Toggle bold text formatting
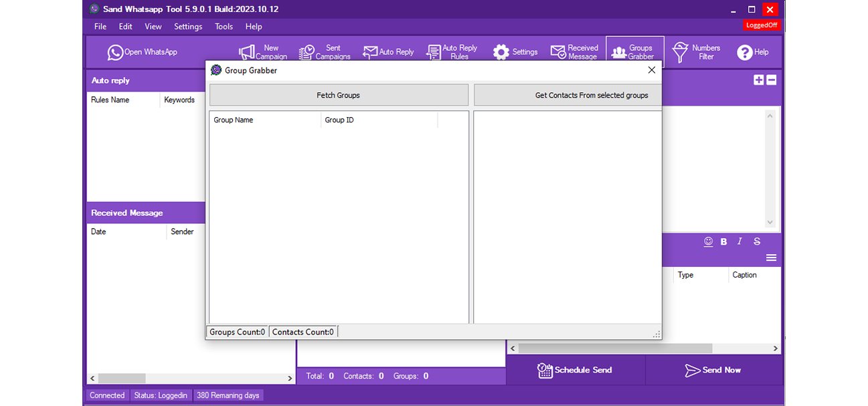 pyautogui.click(x=724, y=241)
